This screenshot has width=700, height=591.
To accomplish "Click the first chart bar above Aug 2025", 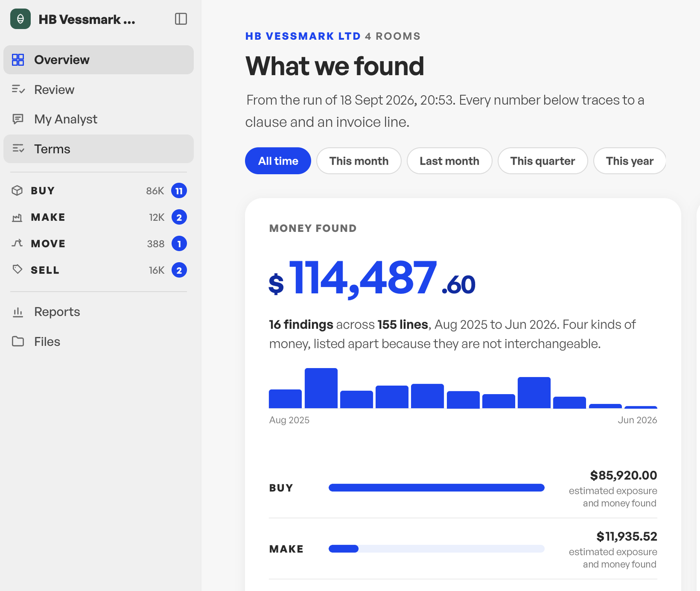I will [x=285, y=399].
